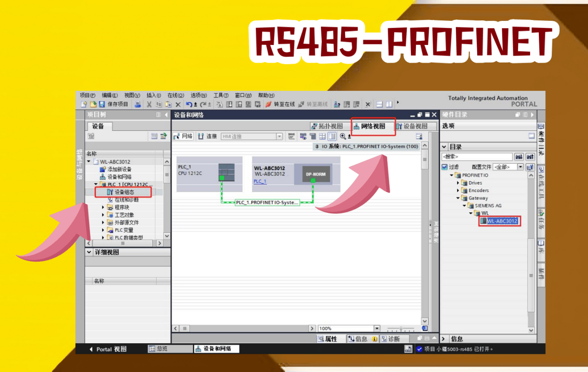
Task: Collapse the PLC_1 [CPU 1212C] node
Action: click(x=96, y=185)
